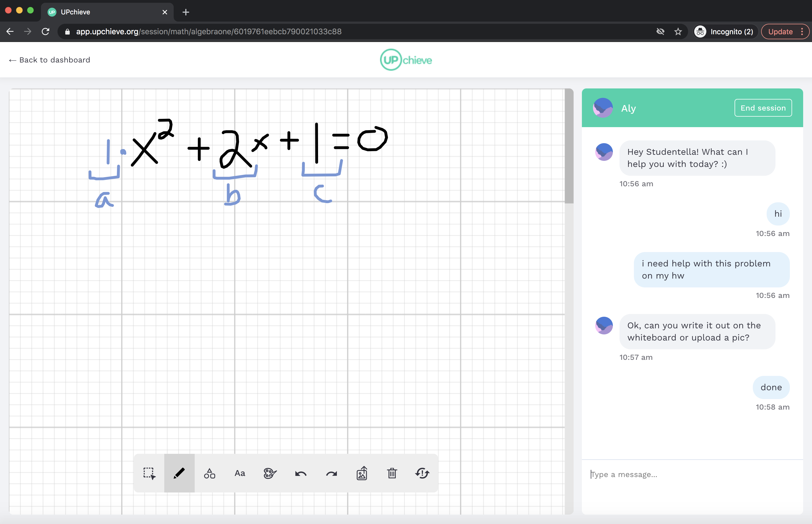Open a new browser tab
The image size is (812, 524).
(186, 12)
